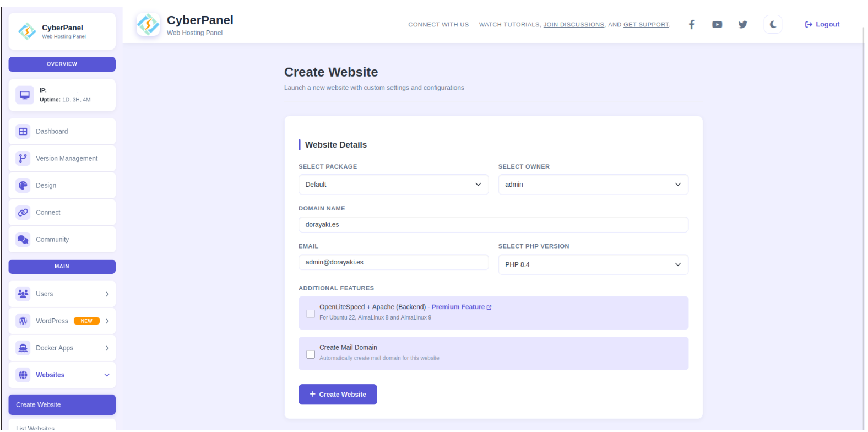
Task: Open Version Management in the sidebar
Action: [62, 159]
